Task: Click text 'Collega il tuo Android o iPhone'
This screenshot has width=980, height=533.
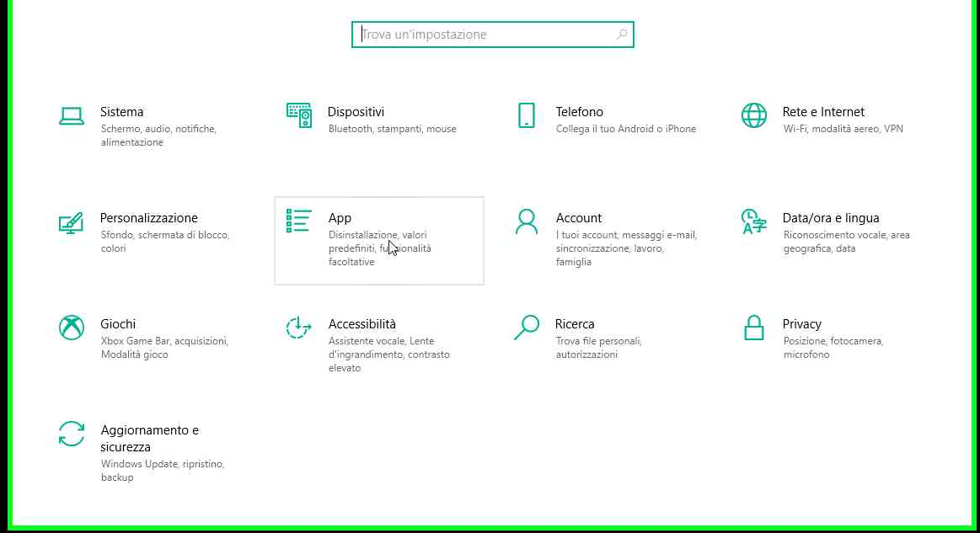Action: 625,129
